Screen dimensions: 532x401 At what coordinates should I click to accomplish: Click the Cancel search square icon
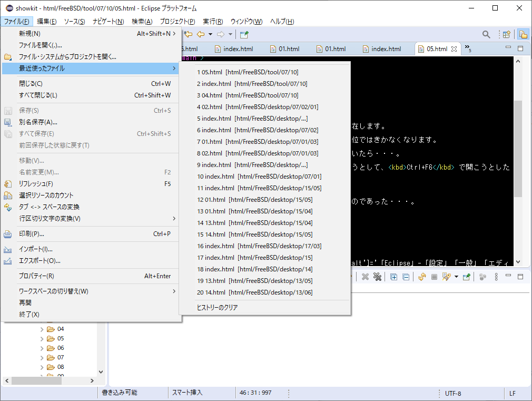[x=434, y=277]
